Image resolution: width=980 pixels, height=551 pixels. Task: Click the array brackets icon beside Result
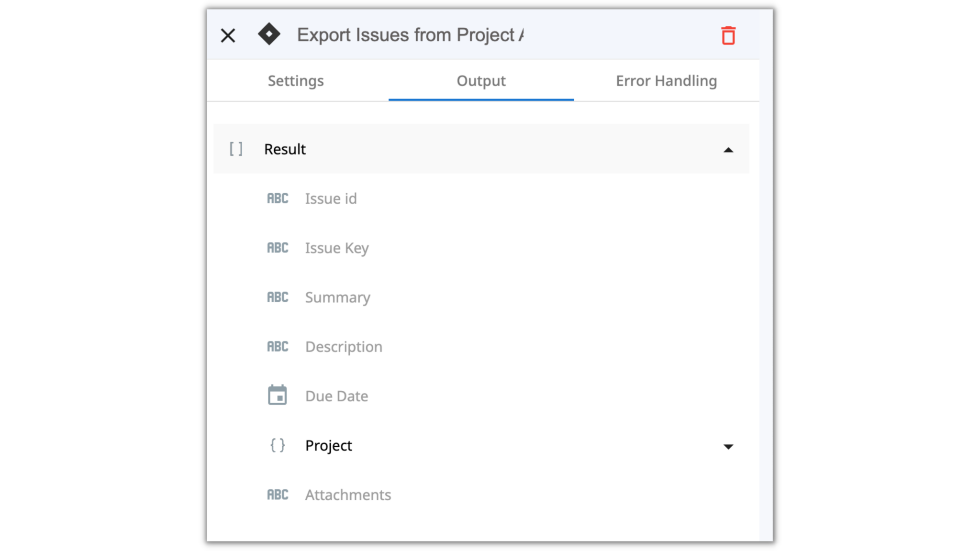point(235,149)
